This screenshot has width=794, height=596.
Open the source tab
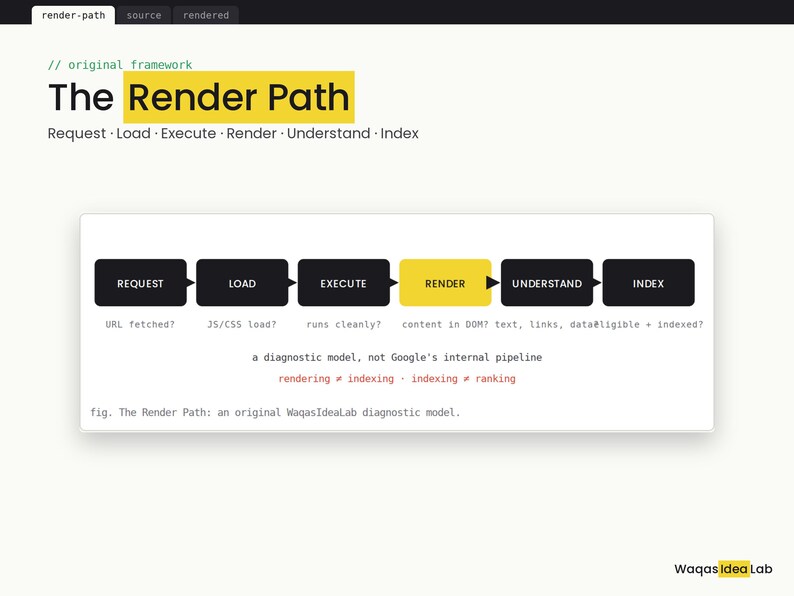tap(144, 15)
